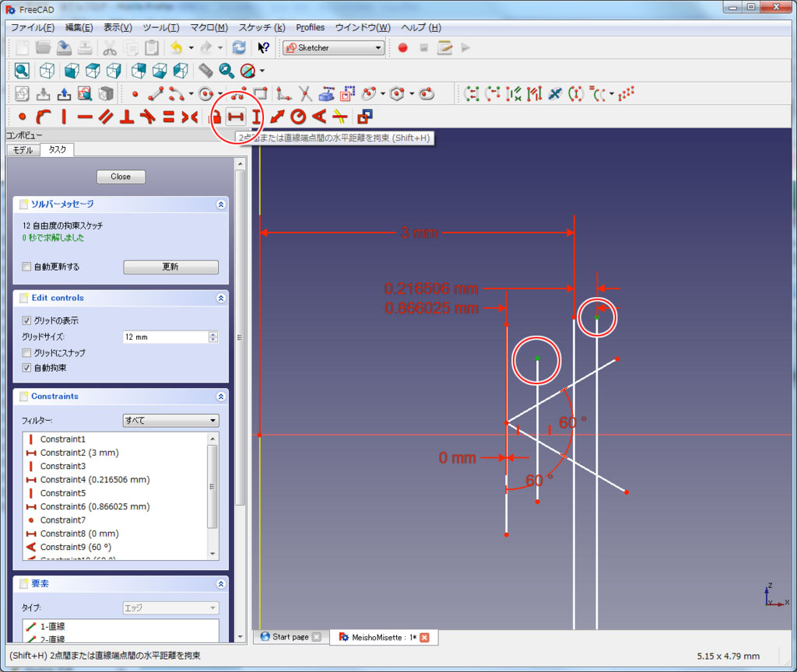This screenshot has width=797, height=672.
Task: Open the フィルター すべて dropdown
Action: (x=171, y=420)
